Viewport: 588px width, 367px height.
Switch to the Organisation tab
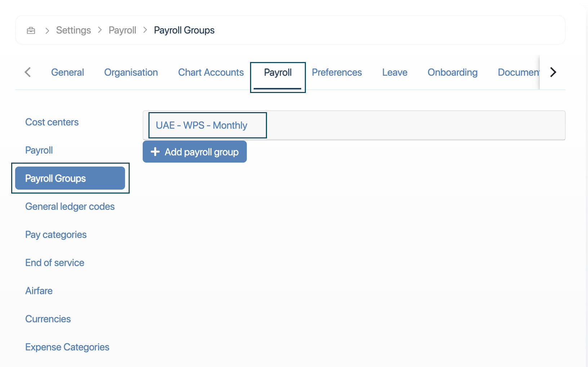click(131, 72)
